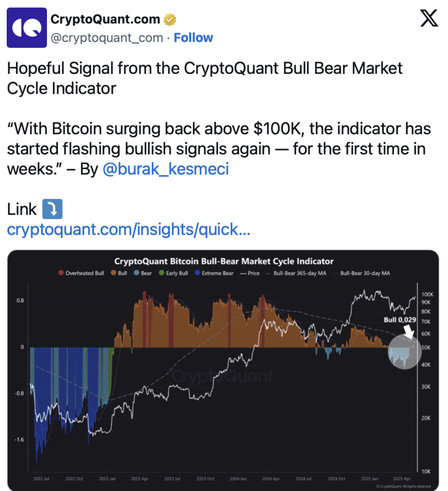This screenshot has width=448, height=491.
Task: Toggle the green Early Bull legend
Action: [173, 273]
